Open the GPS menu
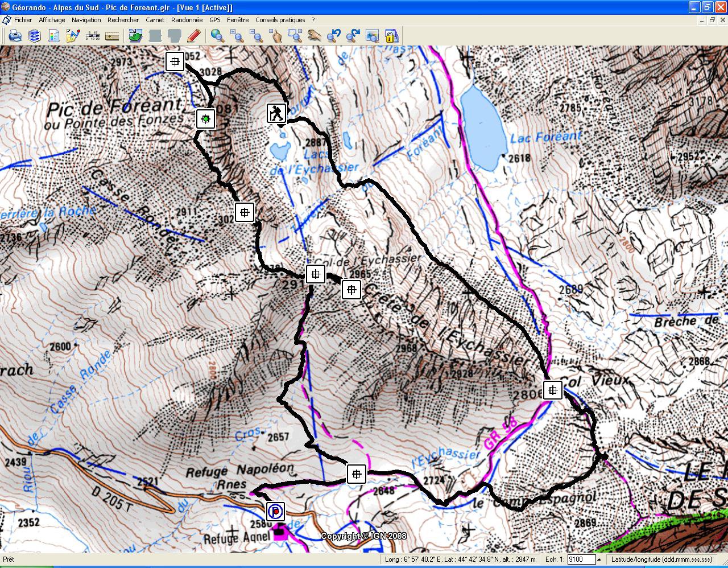 [214, 20]
